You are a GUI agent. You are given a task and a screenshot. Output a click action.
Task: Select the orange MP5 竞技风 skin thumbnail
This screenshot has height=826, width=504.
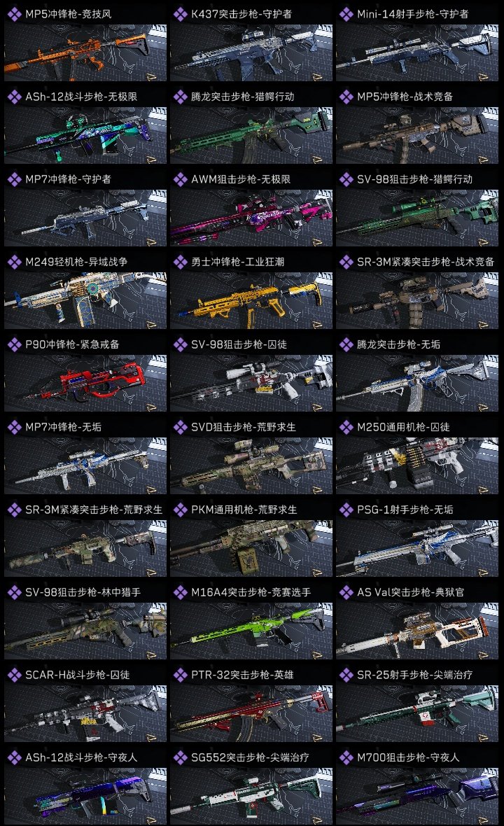pyautogui.click(x=85, y=52)
